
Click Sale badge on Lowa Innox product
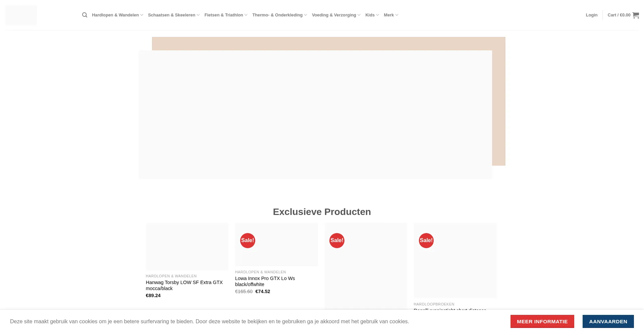pyautogui.click(x=248, y=240)
